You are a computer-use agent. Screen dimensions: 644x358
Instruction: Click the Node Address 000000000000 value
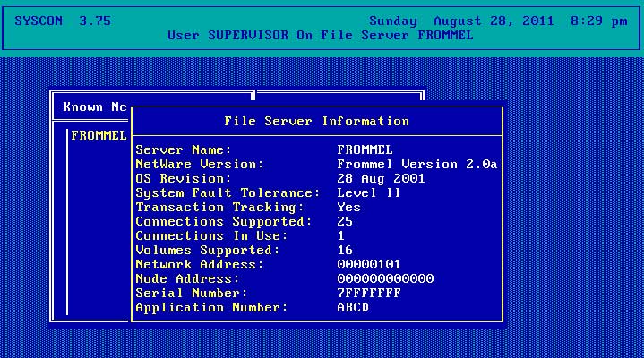click(x=385, y=279)
